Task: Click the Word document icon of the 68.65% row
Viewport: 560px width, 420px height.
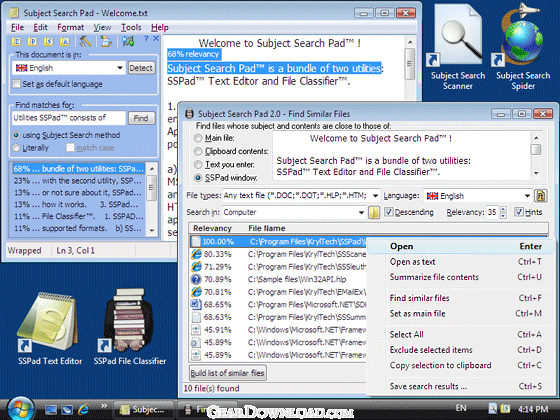Action: tap(196, 304)
